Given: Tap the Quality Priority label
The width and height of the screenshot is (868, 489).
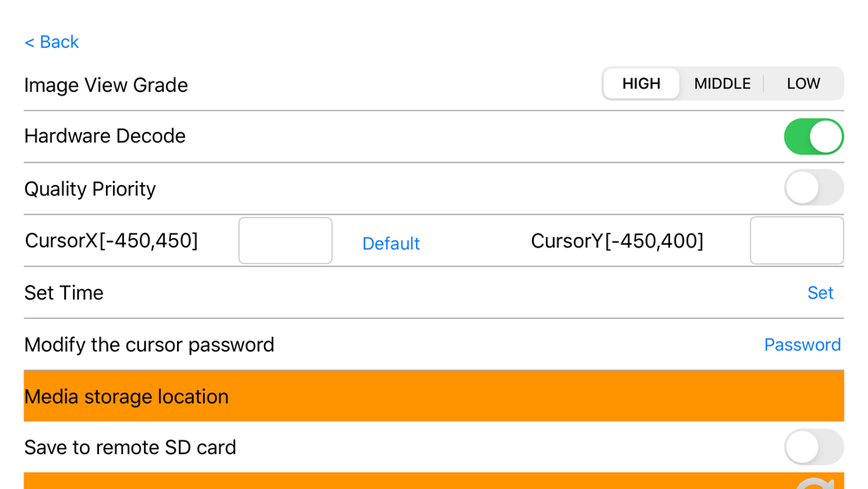Looking at the screenshot, I should click(x=90, y=188).
